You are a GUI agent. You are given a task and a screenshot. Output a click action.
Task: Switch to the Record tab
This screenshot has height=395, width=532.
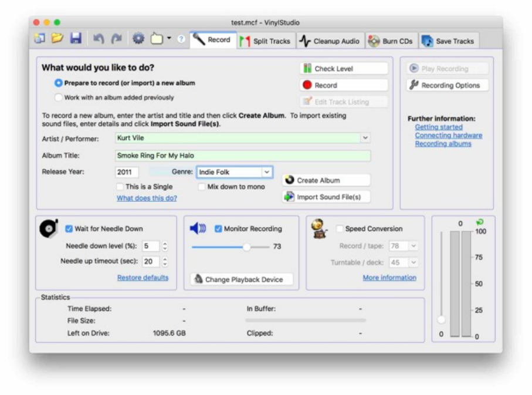pyautogui.click(x=213, y=40)
